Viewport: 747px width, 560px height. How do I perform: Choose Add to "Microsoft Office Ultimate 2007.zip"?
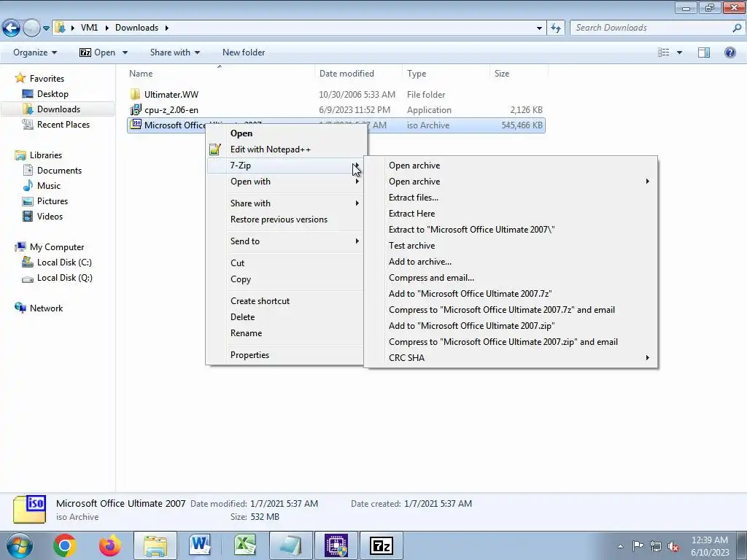click(x=472, y=326)
